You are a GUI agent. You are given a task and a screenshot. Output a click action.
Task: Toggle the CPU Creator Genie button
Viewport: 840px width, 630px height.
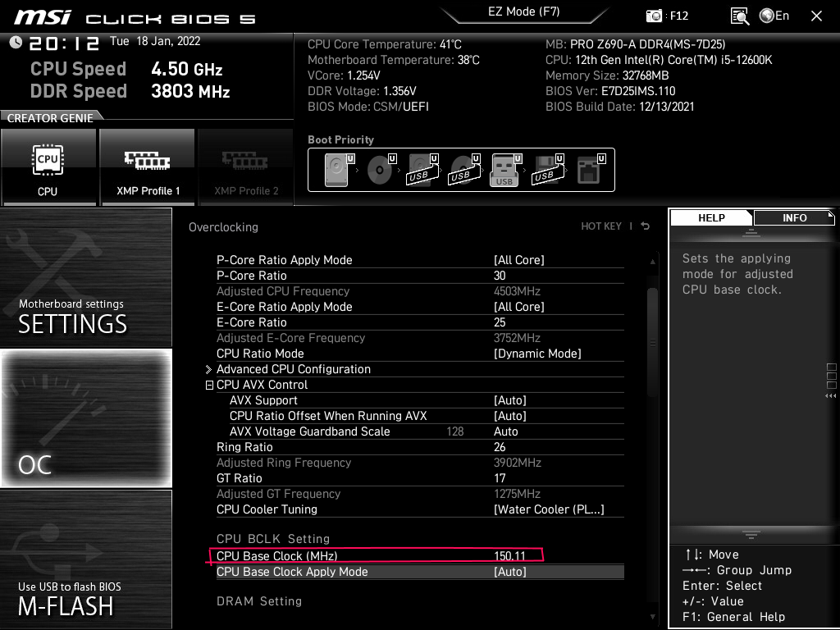pyautogui.click(x=48, y=167)
